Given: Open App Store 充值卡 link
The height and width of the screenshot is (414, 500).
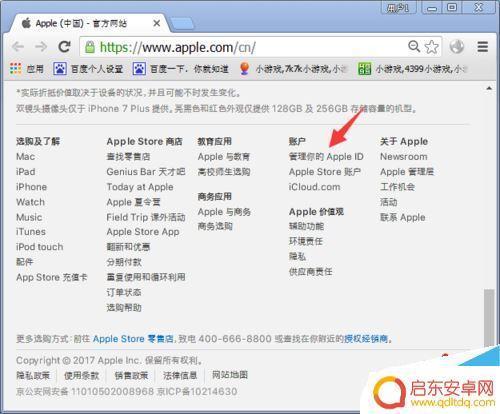Looking at the screenshot, I should pyautogui.click(x=52, y=277).
